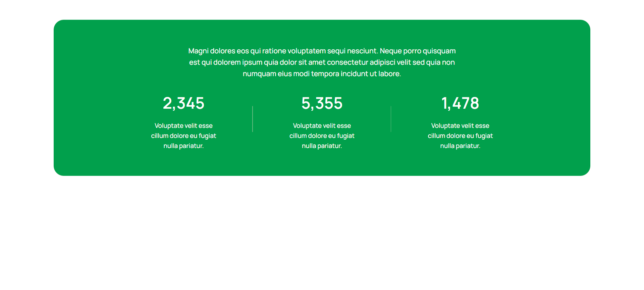Screen dimensions: 644x290
Task: Click 'Voluptate velit esse' under 2,345
Action: 183,126
